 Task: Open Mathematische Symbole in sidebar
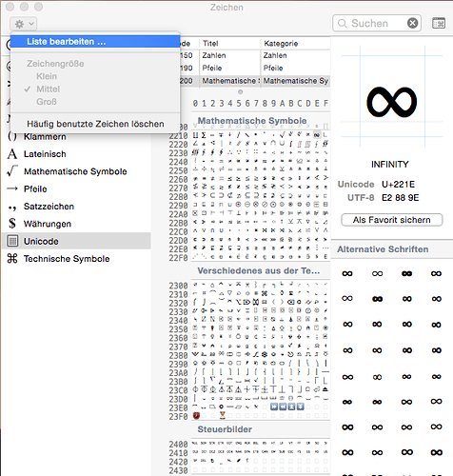(75, 171)
